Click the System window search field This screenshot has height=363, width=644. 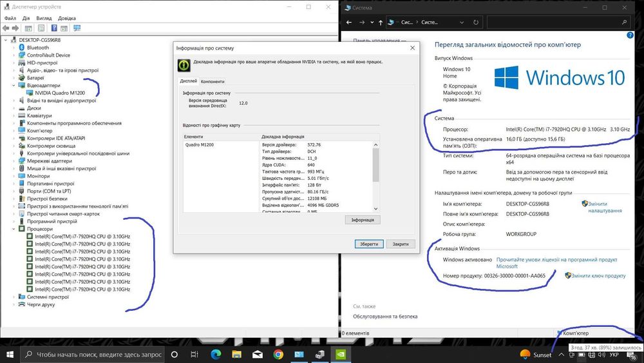click(558, 22)
